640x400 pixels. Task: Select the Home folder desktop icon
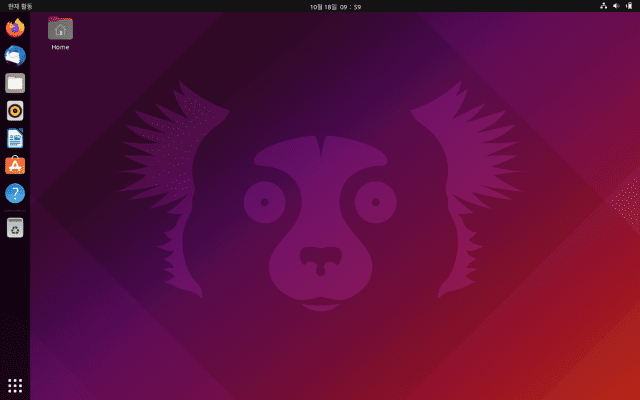60,29
